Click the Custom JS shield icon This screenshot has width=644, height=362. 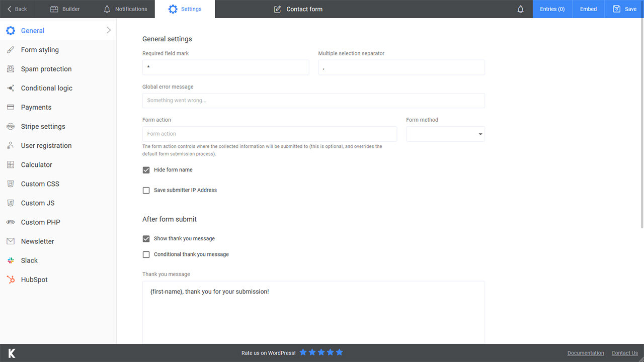click(x=11, y=203)
